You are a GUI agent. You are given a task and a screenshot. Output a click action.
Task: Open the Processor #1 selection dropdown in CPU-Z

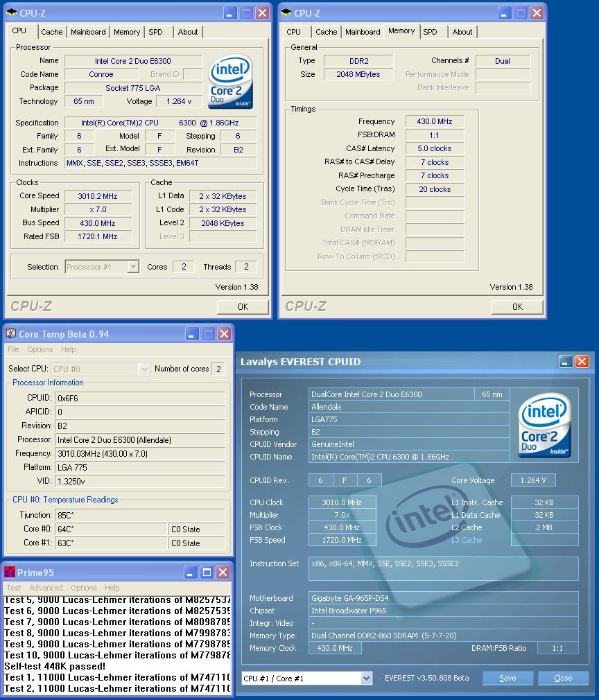(133, 267)
